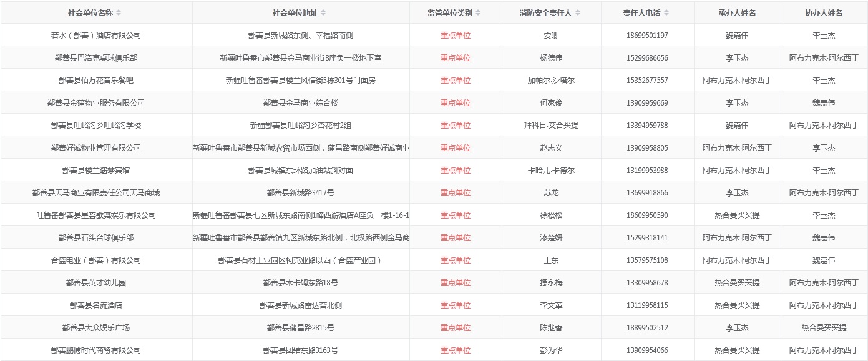Select unit 鄯善县巴涪克桌球俱乐部

(96, 58)
